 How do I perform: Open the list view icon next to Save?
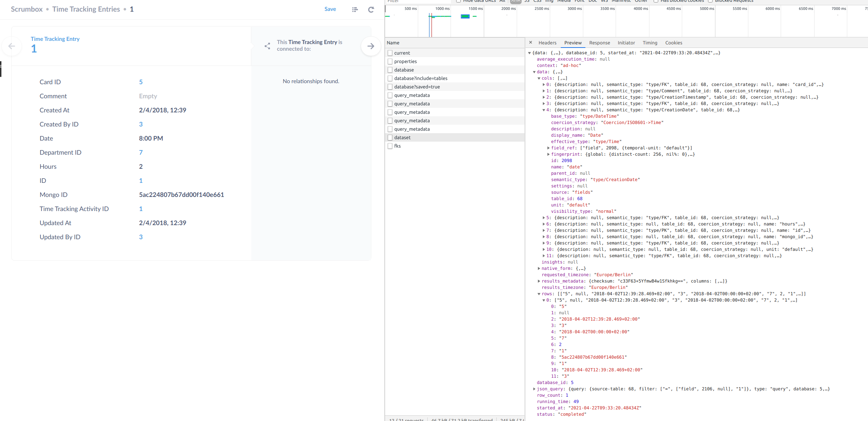355,9
